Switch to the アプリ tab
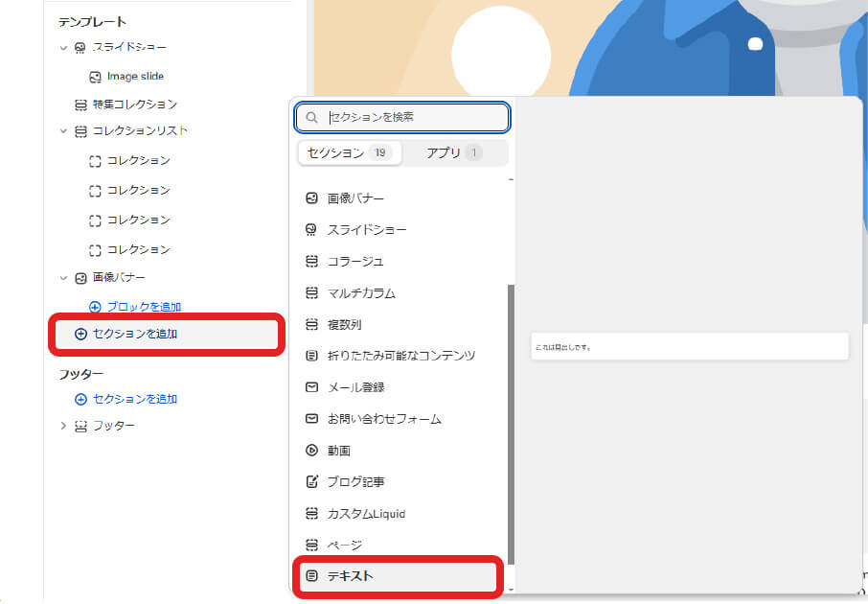Image resolution: width=868 pixels, height=604 pixels. [455, 153]
